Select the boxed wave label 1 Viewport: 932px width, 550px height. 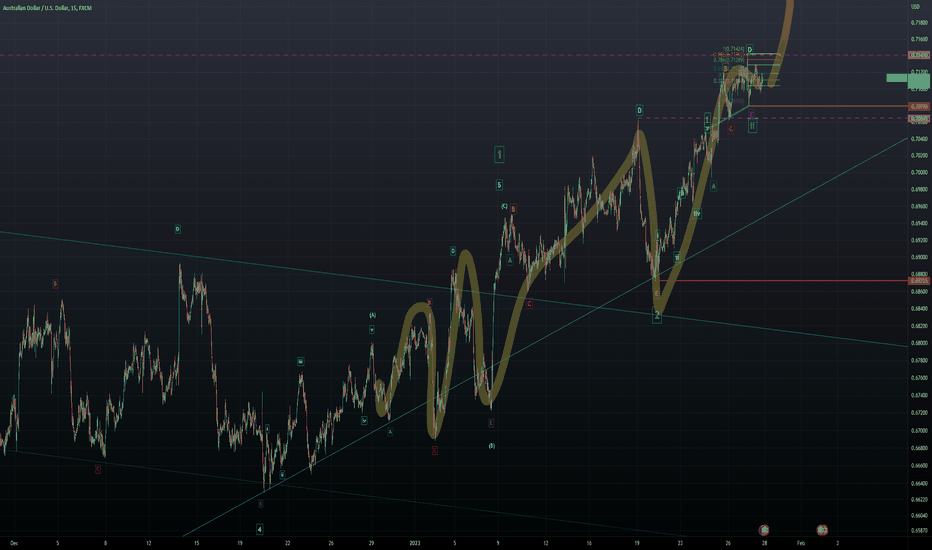click(499, 155)
